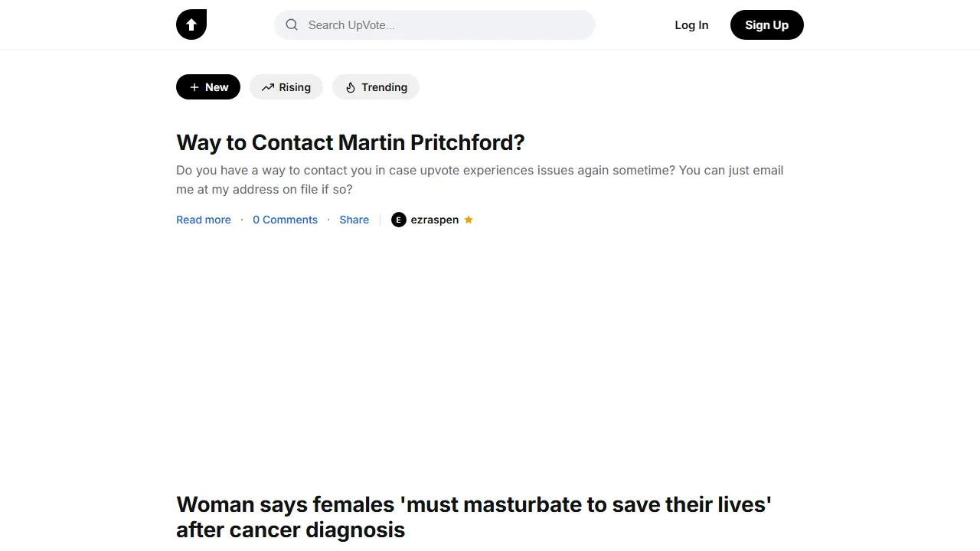Click the UpVote arrow logo icon
Image resolution: width=980 pixels, height=551 pixels.
coord(191,24)
